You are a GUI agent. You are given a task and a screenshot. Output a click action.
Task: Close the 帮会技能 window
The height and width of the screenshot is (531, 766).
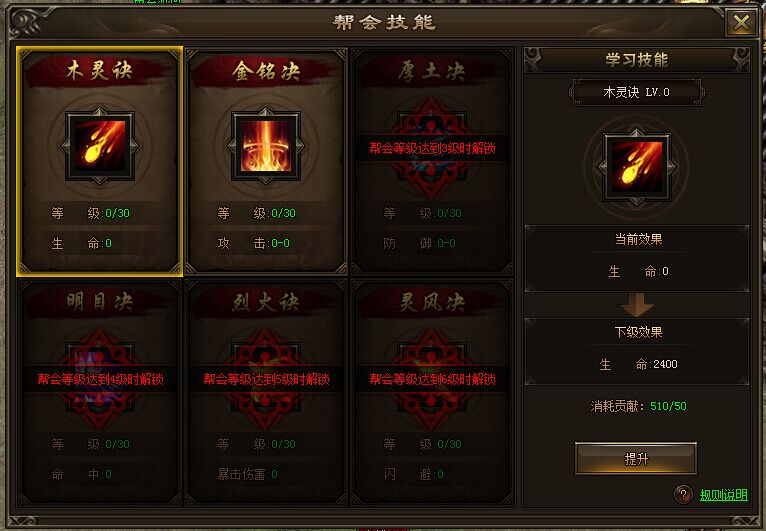tap(741, 22)
